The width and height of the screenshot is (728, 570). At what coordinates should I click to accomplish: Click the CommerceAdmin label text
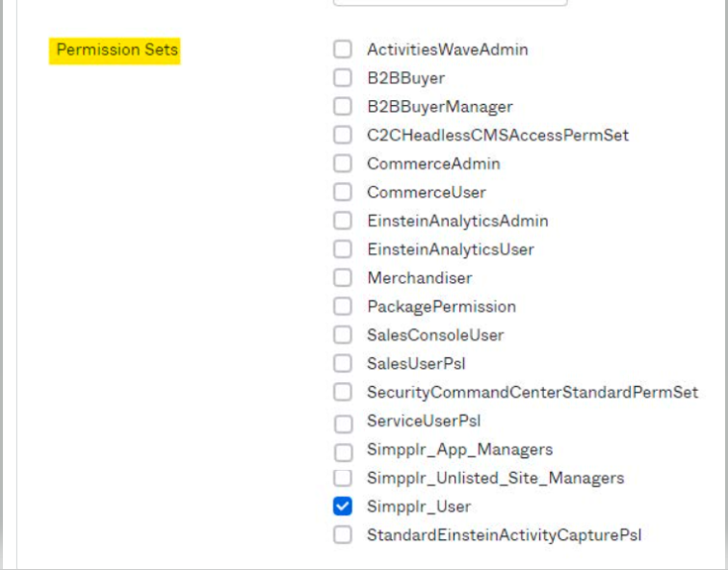433,164
